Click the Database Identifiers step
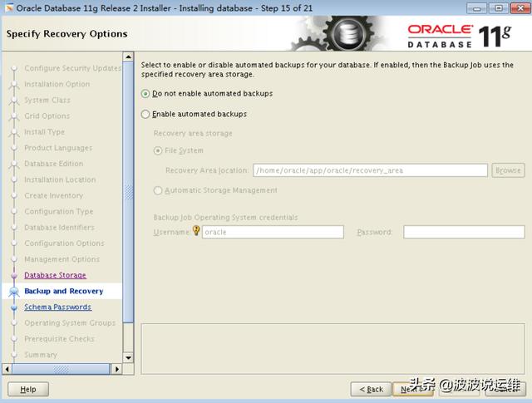Image resolution: width=532 pixels, height=403 pixels. click(x=59, y=228)
